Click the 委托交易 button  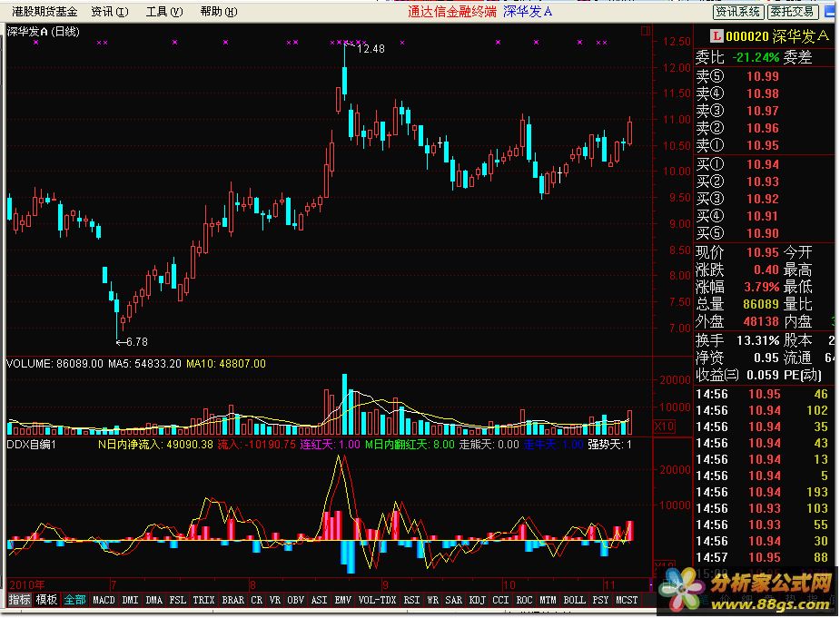click(792, 11)
